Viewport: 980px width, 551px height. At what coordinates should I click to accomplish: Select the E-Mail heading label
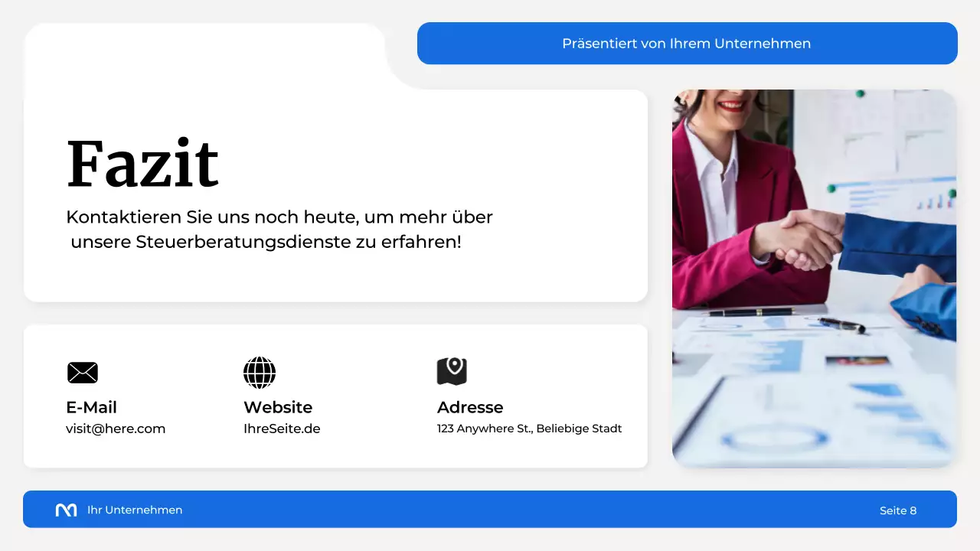(x=91, y=407)
